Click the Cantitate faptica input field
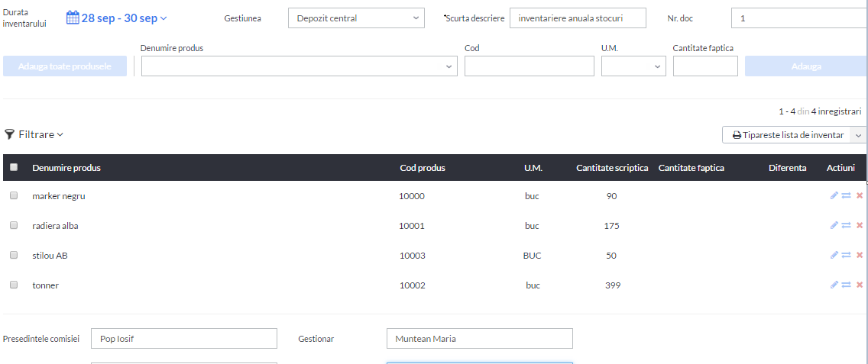 tap(705, 66)
